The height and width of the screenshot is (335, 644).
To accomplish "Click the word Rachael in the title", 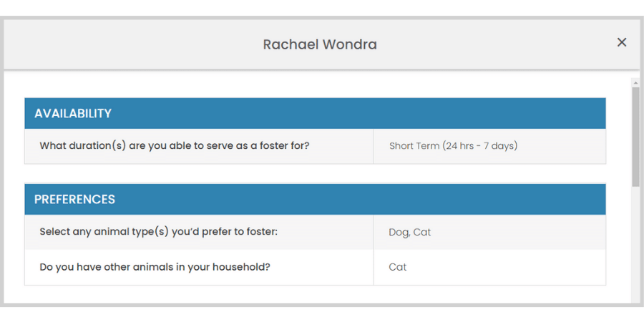I will click(x=291, y=44).
